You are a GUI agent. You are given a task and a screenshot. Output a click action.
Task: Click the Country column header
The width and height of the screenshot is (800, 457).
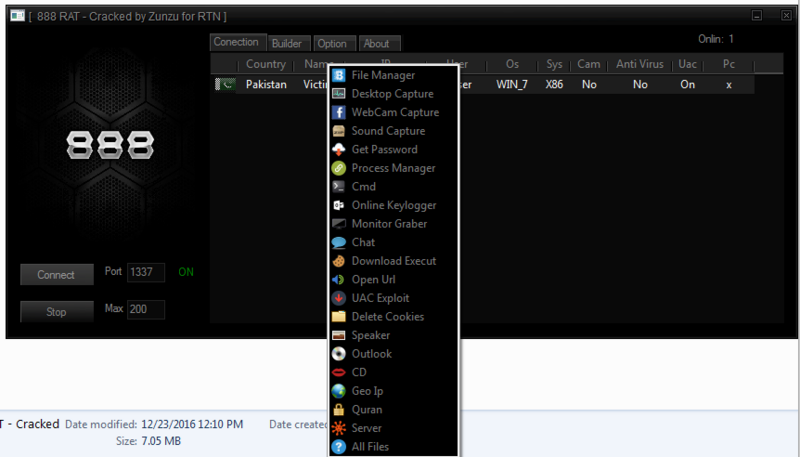pyautogui.click(x=266, y=64)
